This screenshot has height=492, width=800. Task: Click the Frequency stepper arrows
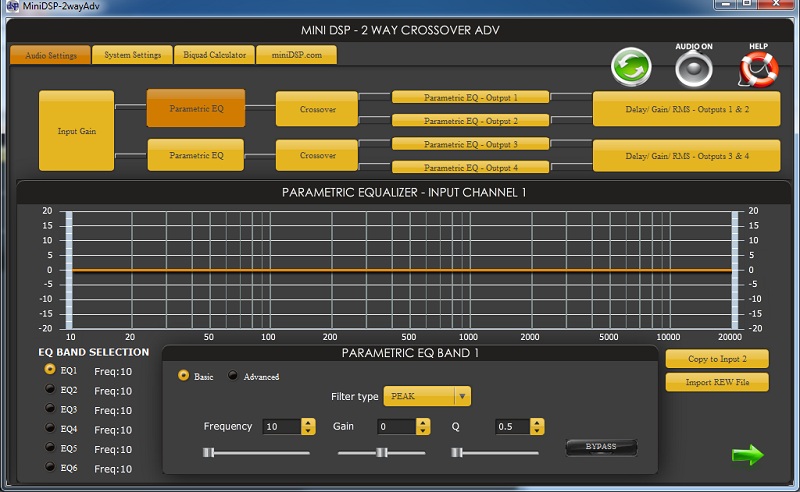[x=308, y=427]
